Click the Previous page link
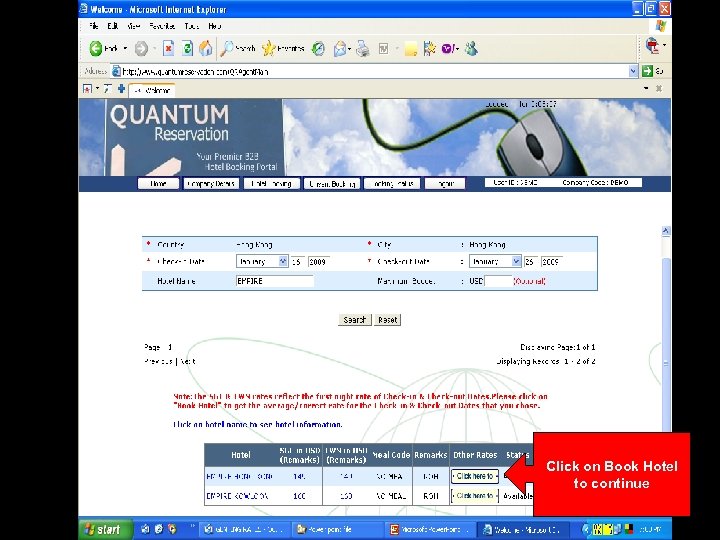Screen dimensions: 720x540 [x=159, y=361]
